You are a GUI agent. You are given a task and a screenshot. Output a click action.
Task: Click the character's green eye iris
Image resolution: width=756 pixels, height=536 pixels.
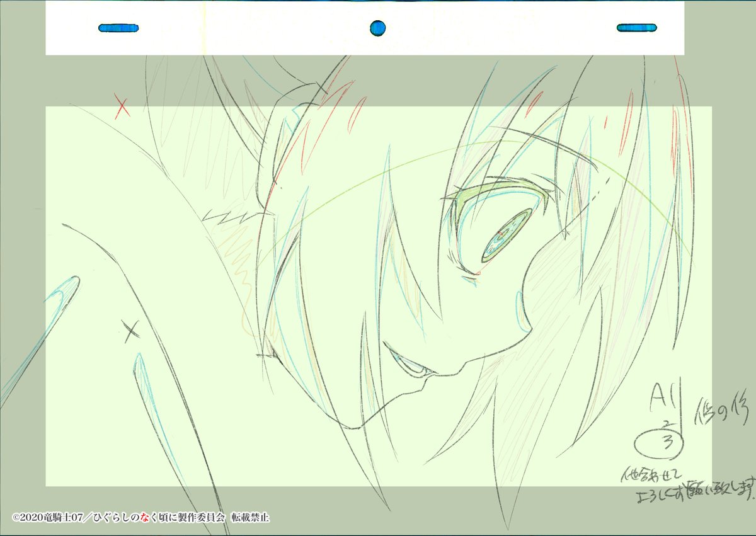coord(507,236)
